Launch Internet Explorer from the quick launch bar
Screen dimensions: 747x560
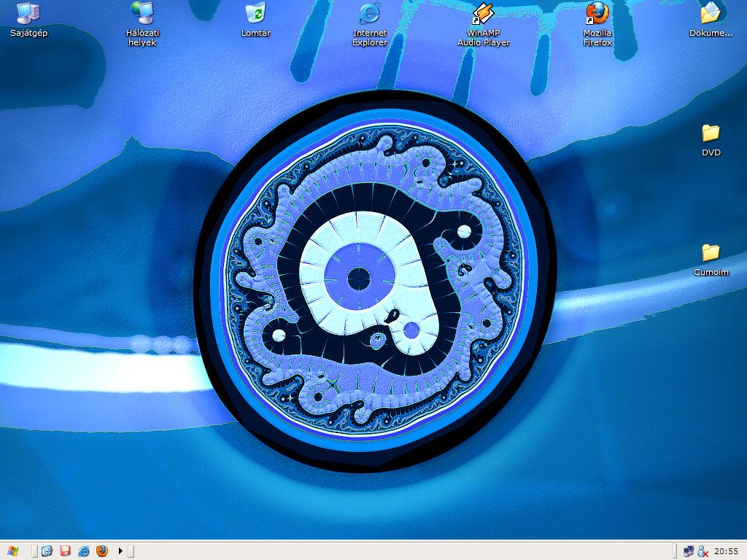[x=84, y=551]
